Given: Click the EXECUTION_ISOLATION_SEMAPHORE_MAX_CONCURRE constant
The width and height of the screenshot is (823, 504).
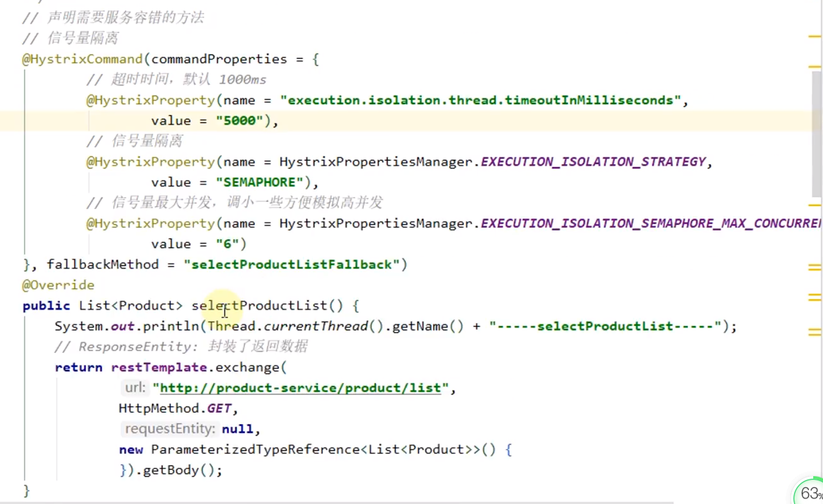Looking at the screenshot, I should 651,223.
